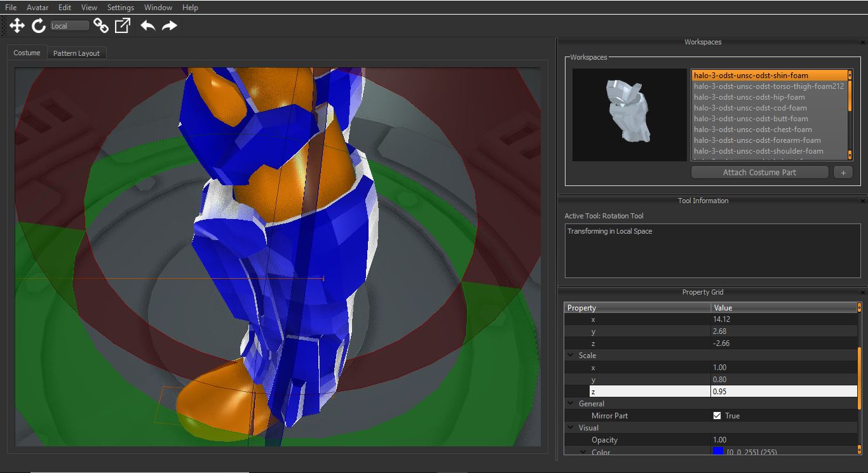Click the Property Grid vertical scrollbar

click(860, 380)
